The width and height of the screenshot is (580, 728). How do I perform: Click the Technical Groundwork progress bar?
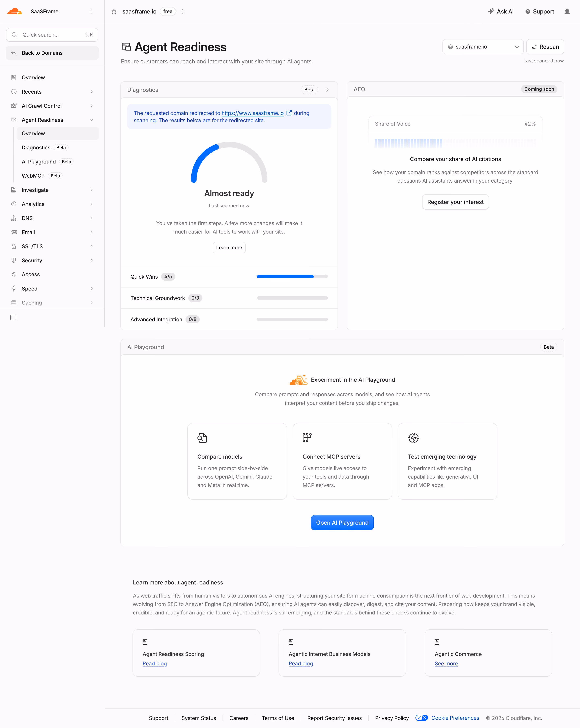point(292,298)
